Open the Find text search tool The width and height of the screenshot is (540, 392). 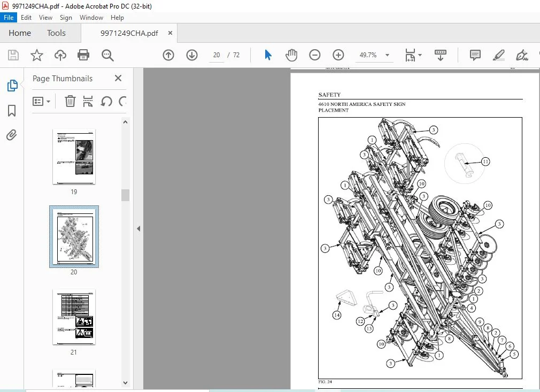[107, 55]
